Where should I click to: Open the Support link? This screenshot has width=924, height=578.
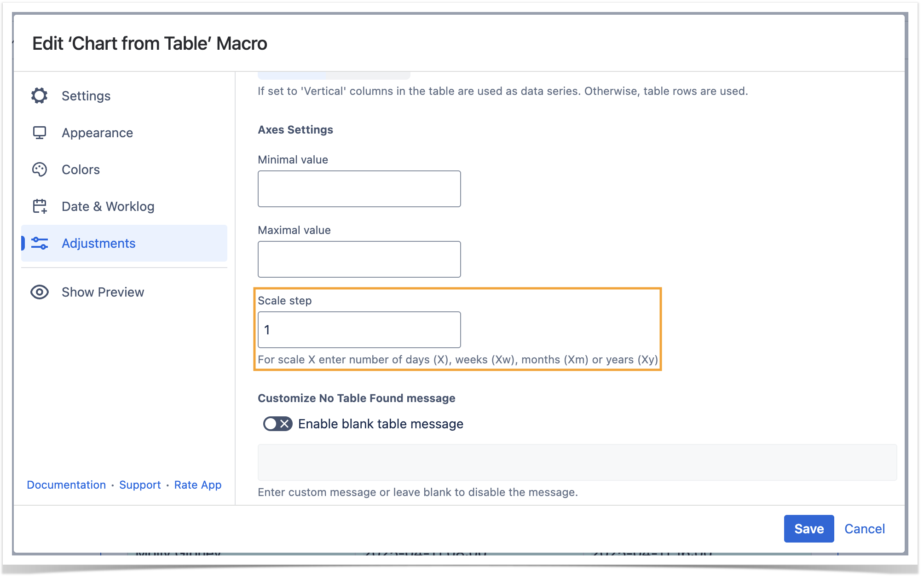point(140,485)
